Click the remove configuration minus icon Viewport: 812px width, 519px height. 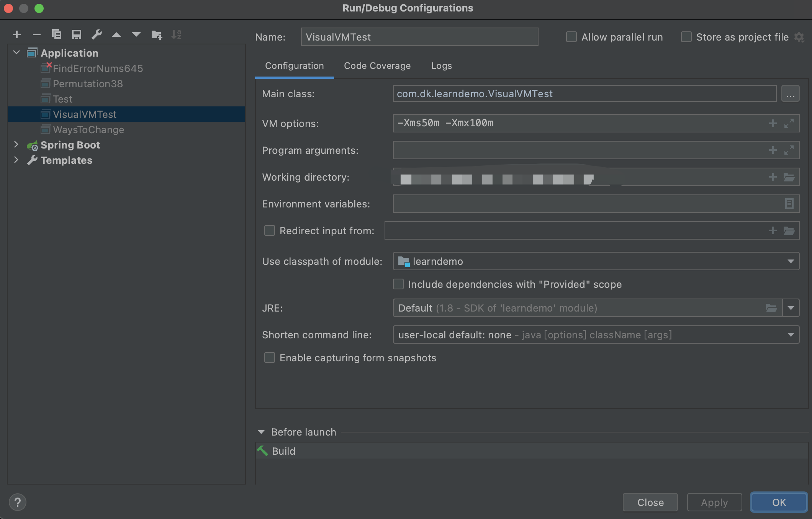37,35
